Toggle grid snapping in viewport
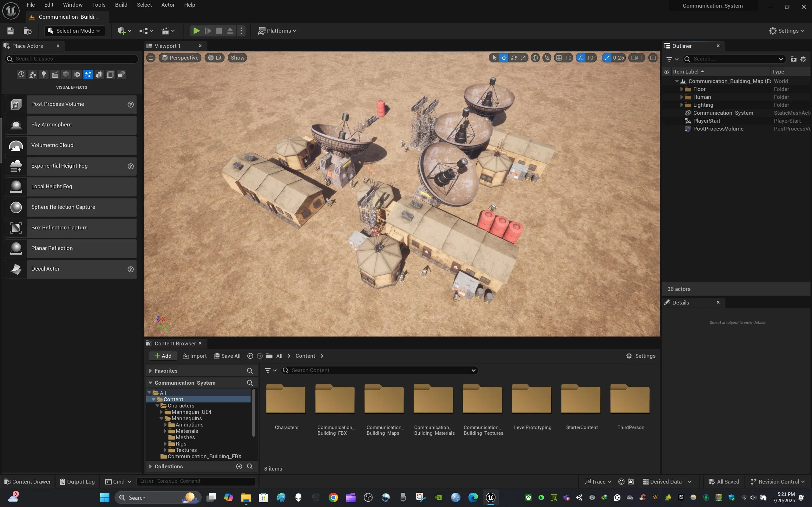This screenshot has width=812, height=507. (x=559, y=58)
